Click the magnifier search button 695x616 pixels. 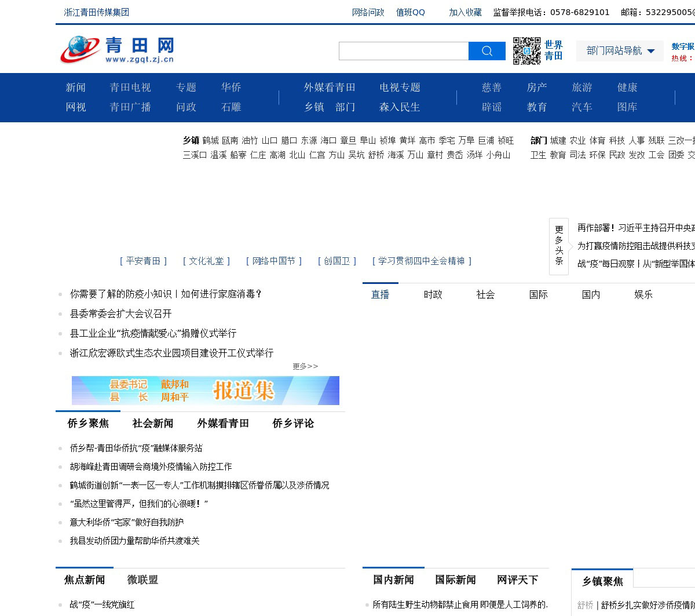point(487,51)
